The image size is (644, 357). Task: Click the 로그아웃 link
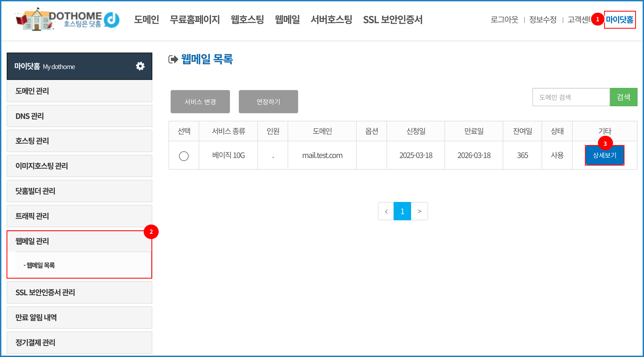(504, 20)
